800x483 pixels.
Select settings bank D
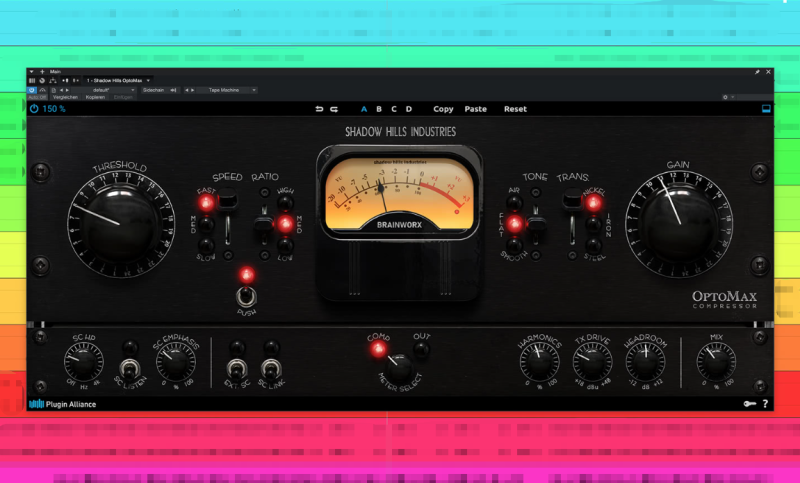(409, 109)
